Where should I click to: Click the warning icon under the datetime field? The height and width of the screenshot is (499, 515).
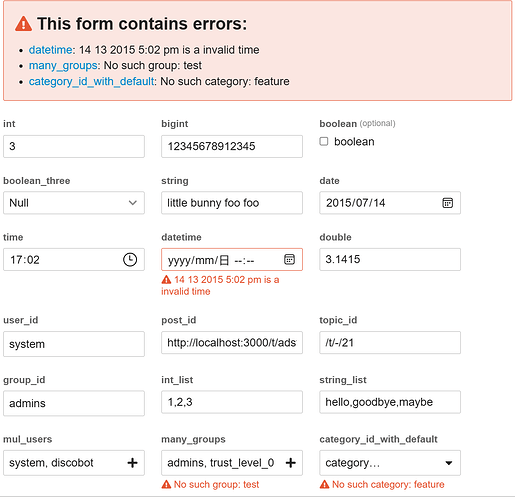coord(166,280)
